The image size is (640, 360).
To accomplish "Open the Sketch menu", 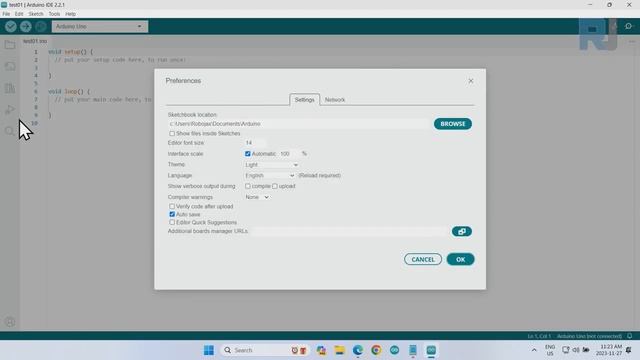I will 36,14.
